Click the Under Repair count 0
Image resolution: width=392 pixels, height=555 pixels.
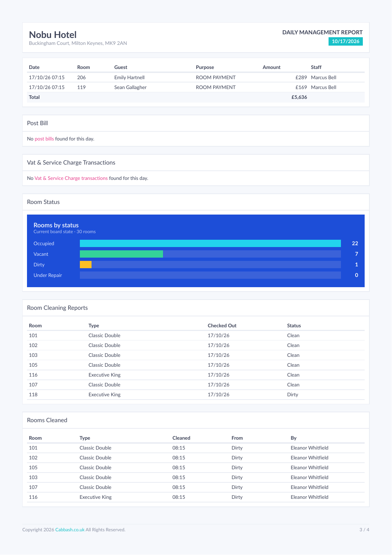click(357, 275)
